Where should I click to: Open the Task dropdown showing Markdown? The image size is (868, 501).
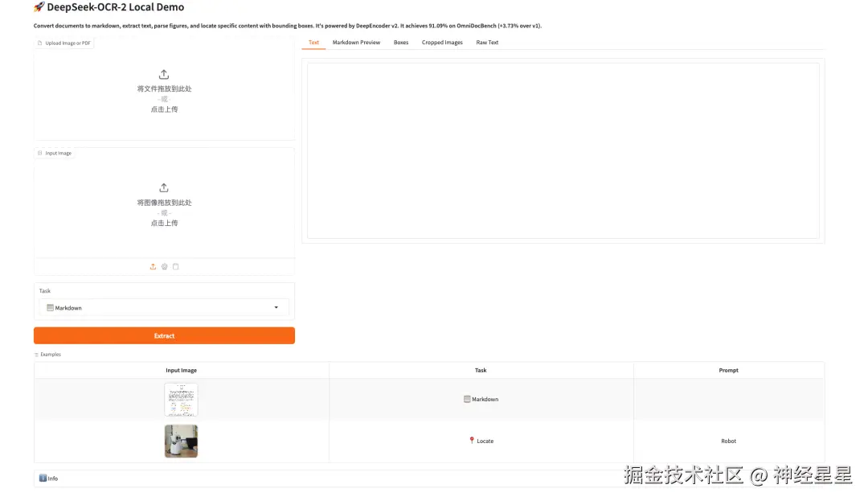point(164,307)
